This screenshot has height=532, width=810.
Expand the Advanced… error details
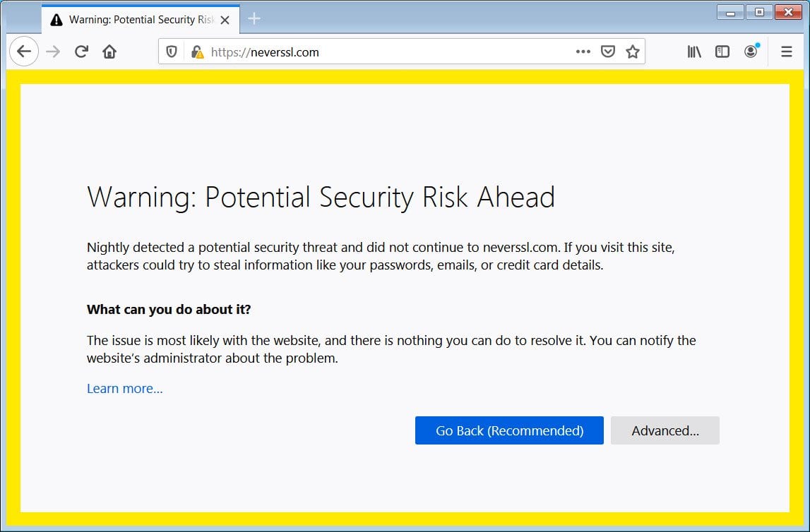(x=665, y=430)
